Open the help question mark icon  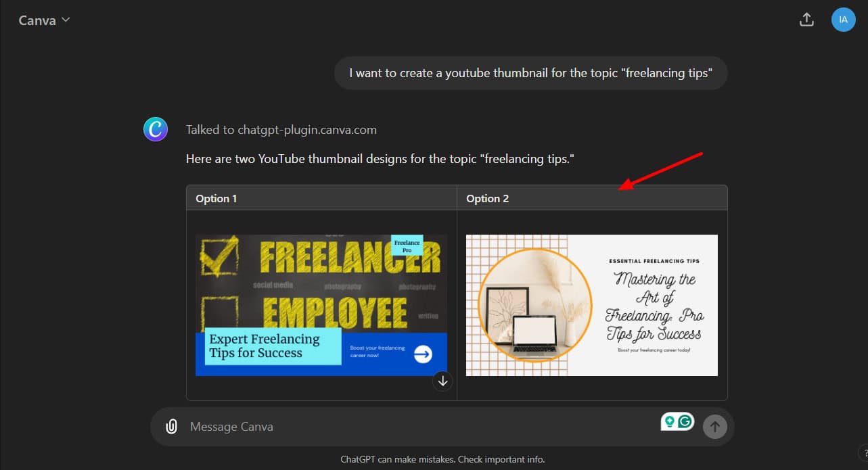tap(863, 452)
